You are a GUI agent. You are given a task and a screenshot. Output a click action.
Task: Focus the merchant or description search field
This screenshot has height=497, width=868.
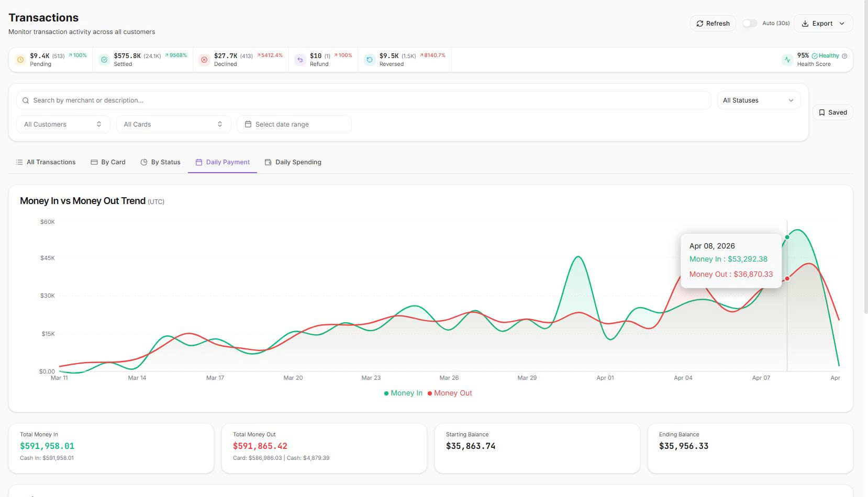(x=366, y=100)
